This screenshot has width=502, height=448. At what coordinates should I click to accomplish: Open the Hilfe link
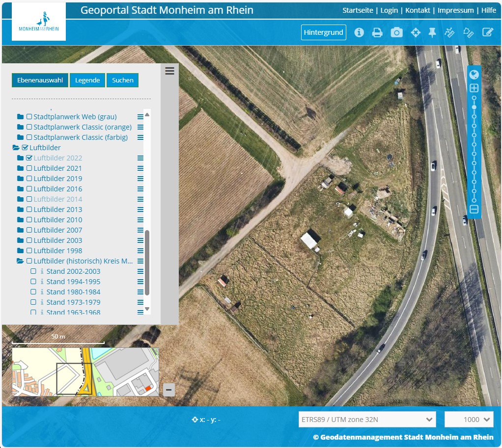coord(489,10)
